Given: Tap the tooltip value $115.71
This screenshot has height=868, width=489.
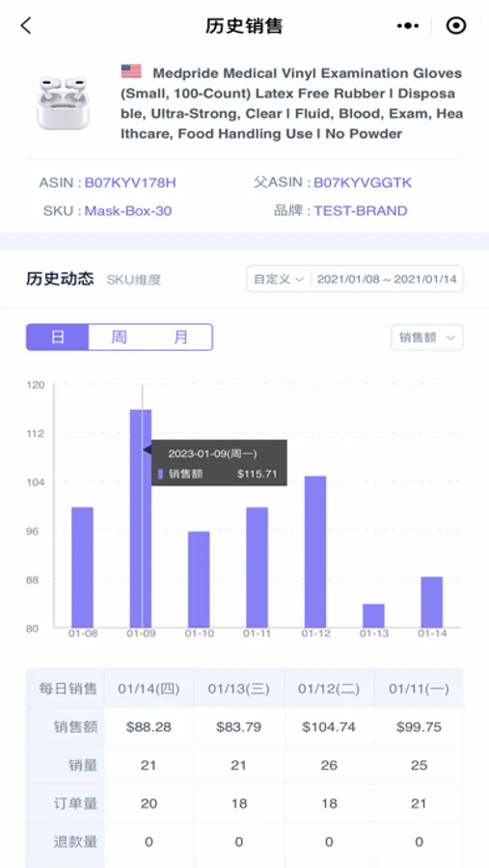Looking at the screenshot, I should pyautogui.click(x=257, y=475).
